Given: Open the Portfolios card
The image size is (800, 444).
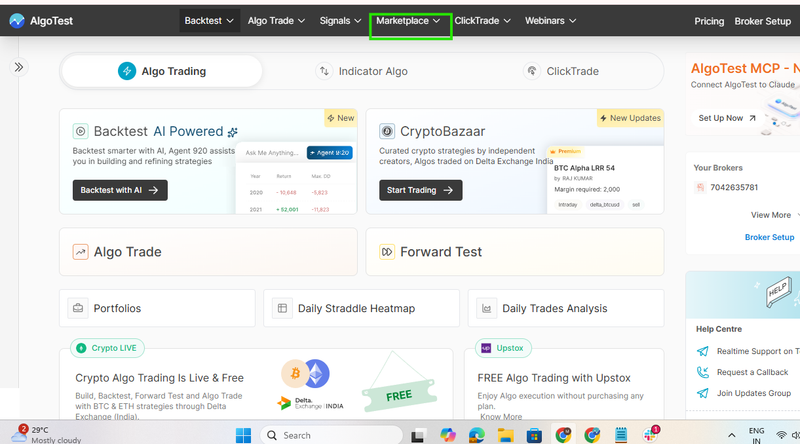Looking at the screenshot, I should coord(157,308).
